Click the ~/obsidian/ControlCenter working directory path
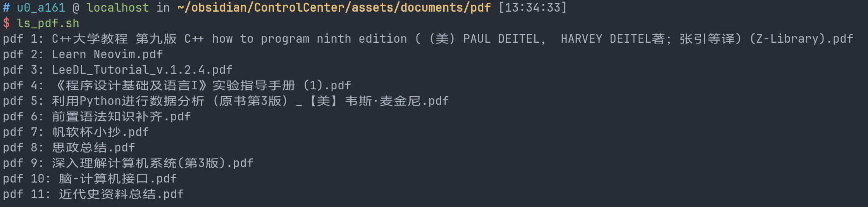Image resolution: width=868 pixels, height=207 pixels. tap(334, 8)
